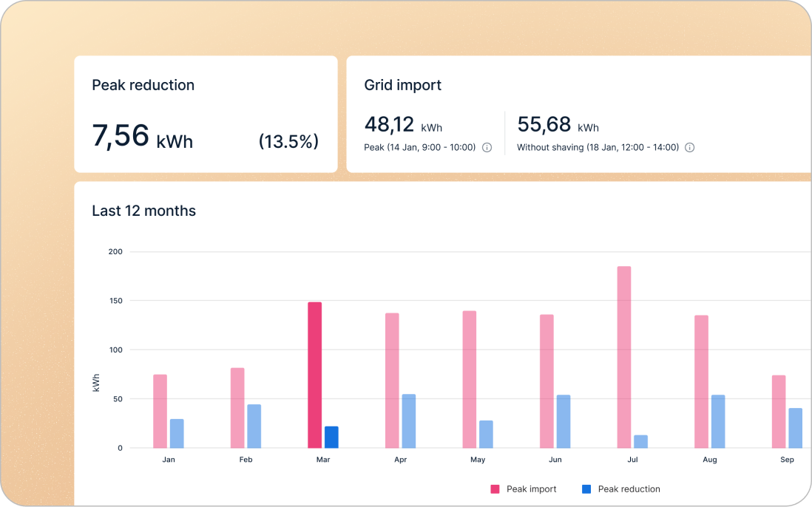Select the dark blue March reduction bar
The image size is (812, 507).
(331, 437)
